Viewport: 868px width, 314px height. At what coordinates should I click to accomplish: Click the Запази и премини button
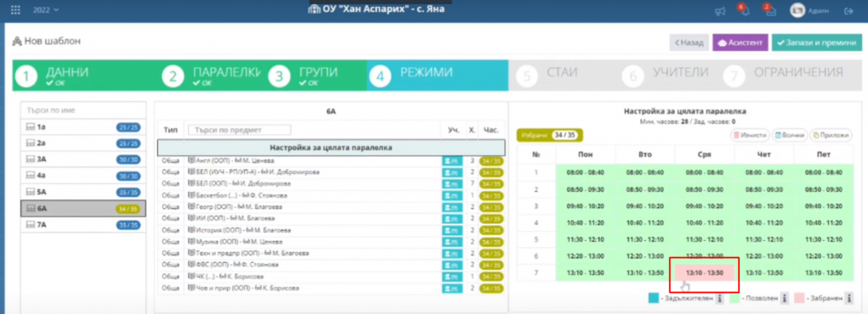[816, 42]
